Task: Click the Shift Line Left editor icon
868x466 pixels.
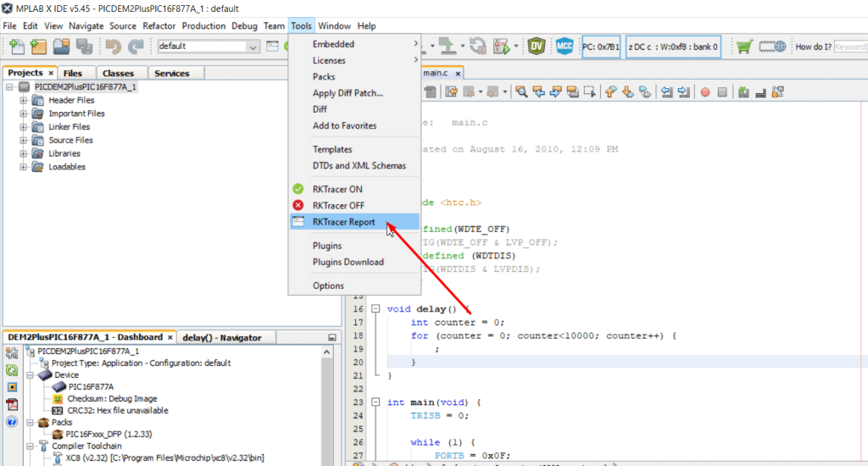Action: pyautogui.click(x=667, y=92)
